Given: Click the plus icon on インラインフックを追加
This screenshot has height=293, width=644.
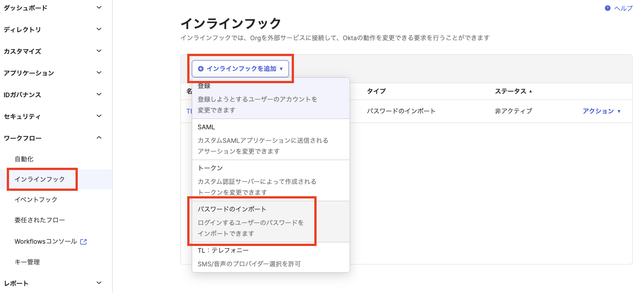Looking at the screenshot, I should (x=201, y=69).
